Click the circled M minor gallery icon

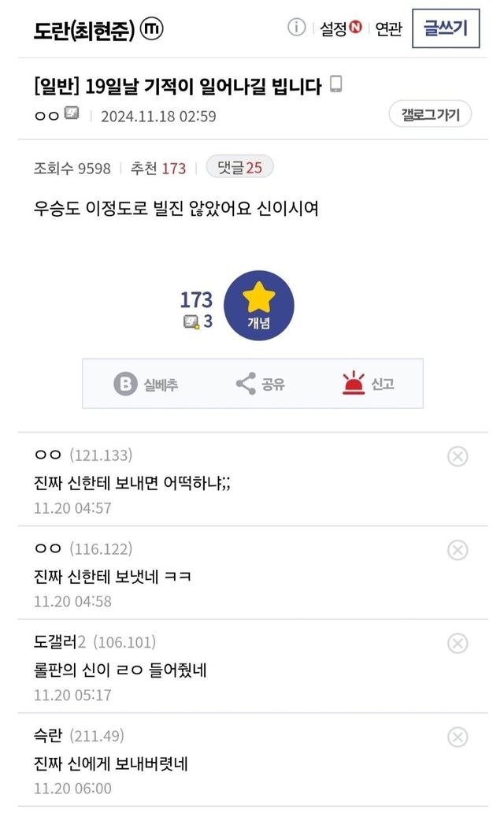(x=151, y=29)
